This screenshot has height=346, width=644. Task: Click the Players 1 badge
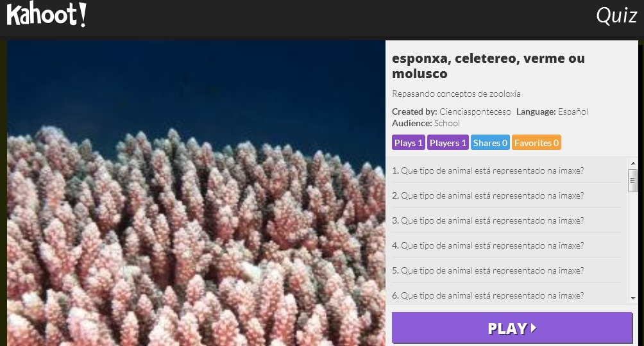point(448,143)
